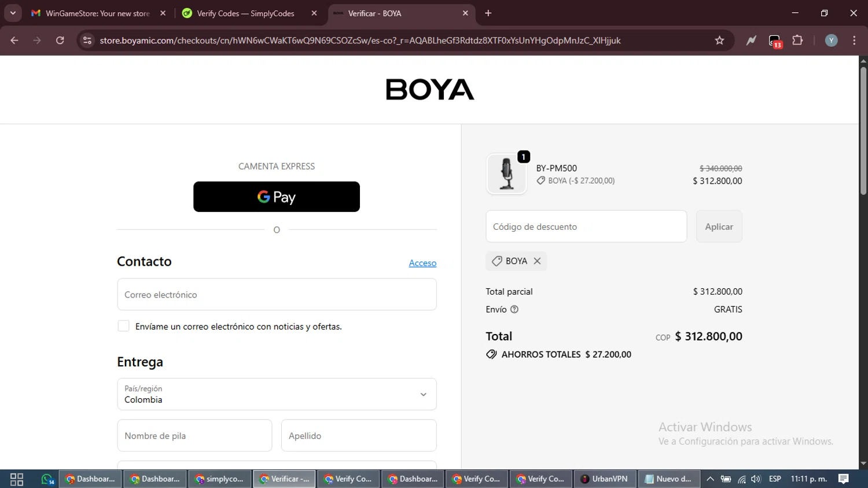Open the clock showing 11:11 p. m.
The image size is (868, 488).
809,479
